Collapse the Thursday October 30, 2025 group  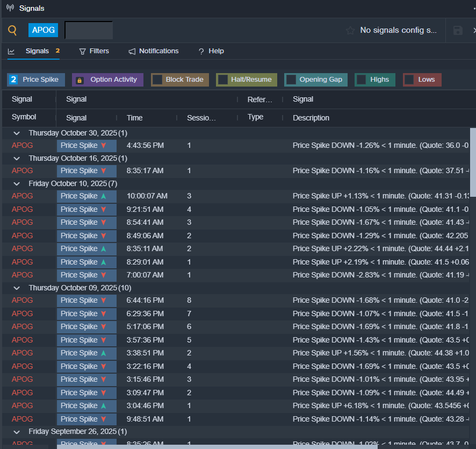pos(17,133)
